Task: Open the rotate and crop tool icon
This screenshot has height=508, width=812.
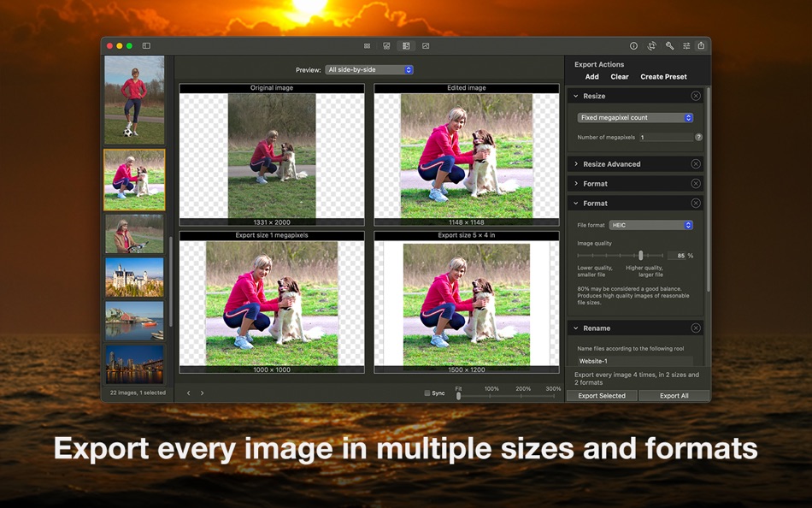Action: point(651,45)
